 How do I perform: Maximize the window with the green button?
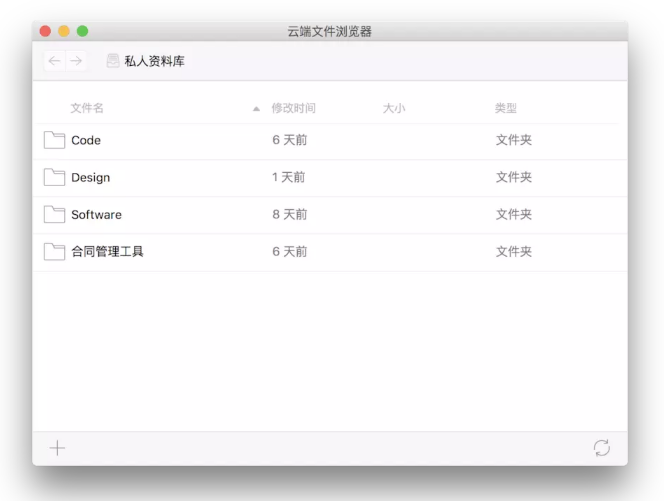83,31
